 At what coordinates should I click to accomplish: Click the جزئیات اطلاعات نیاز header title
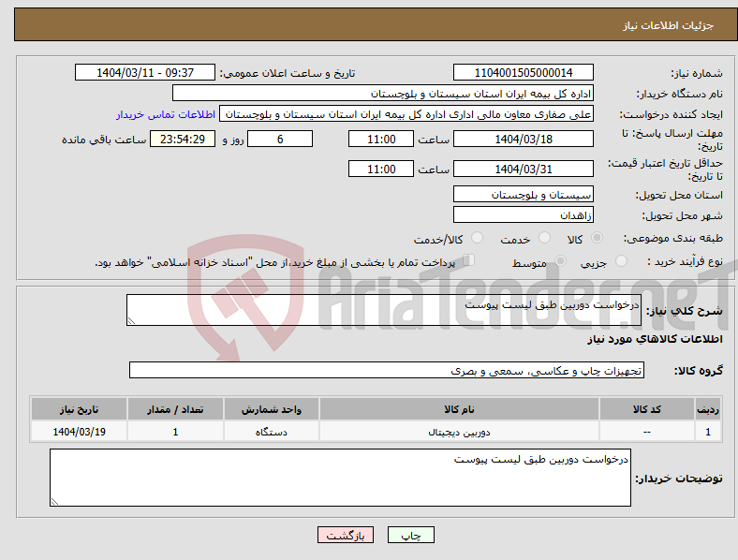click(669, 25)
